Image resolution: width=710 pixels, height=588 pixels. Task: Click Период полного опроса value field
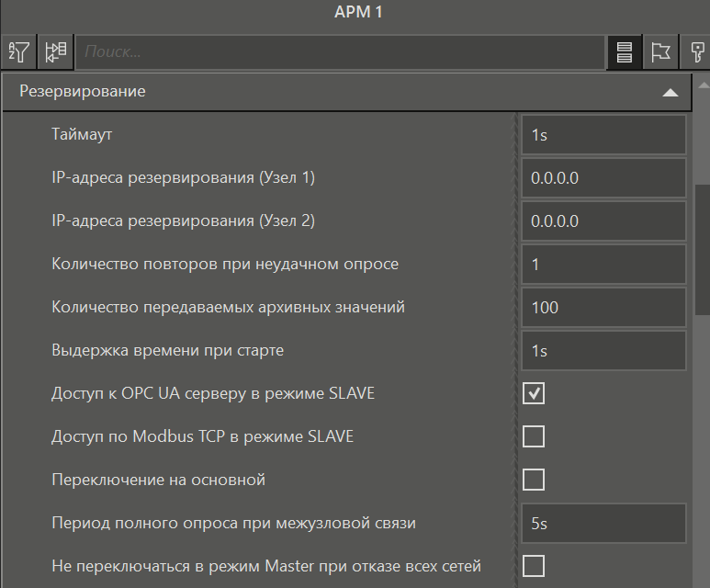[603, 524]
